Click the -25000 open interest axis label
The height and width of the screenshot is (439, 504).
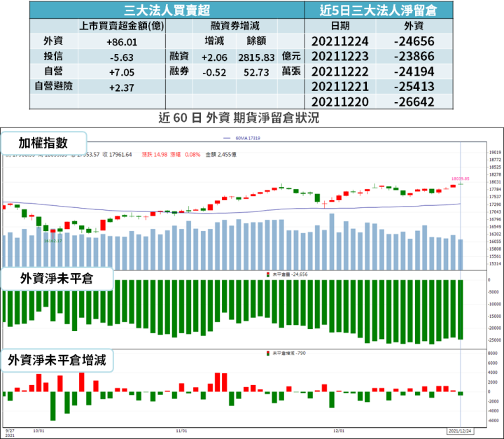[x=493, y=340]
